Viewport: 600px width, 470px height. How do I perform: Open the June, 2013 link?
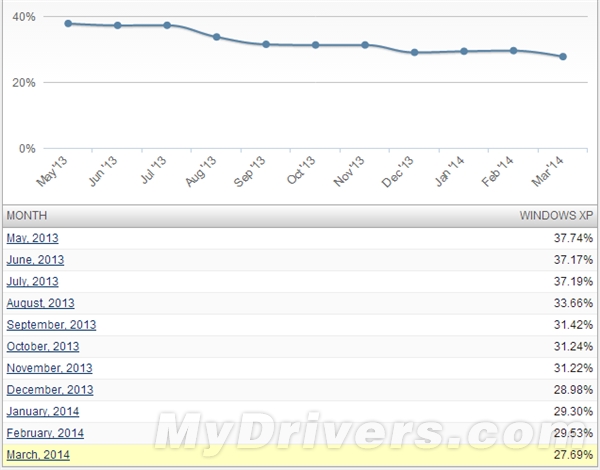point(35,260)
